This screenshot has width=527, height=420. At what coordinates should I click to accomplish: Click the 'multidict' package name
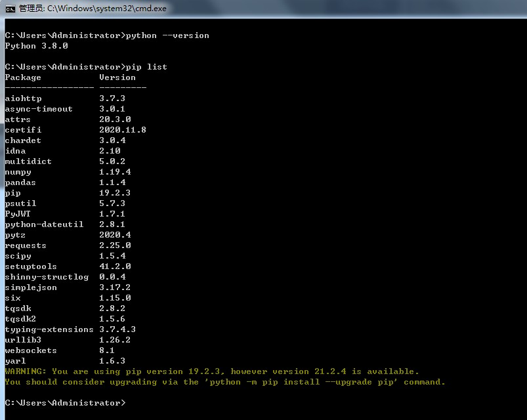click(28, 161)
